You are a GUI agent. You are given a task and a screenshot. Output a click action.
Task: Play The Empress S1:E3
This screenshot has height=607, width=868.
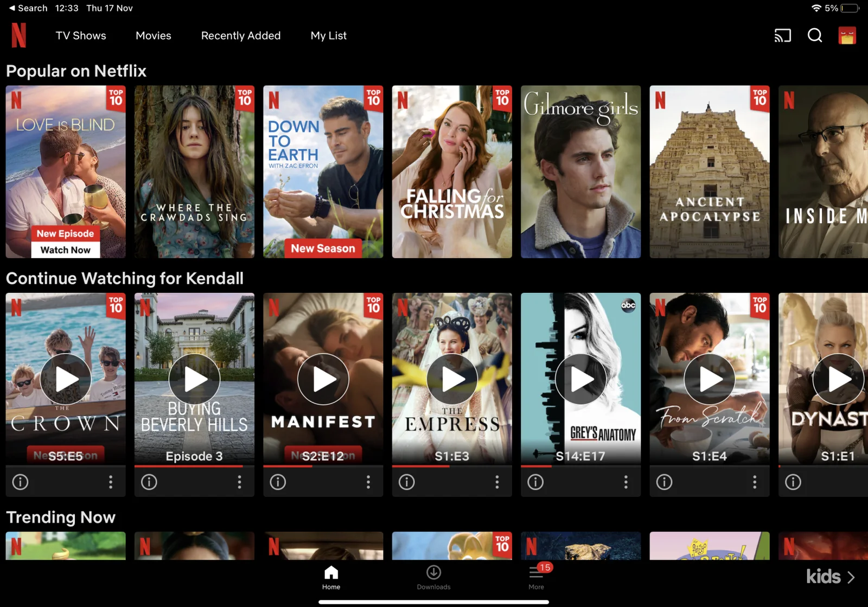click(452, 379)
